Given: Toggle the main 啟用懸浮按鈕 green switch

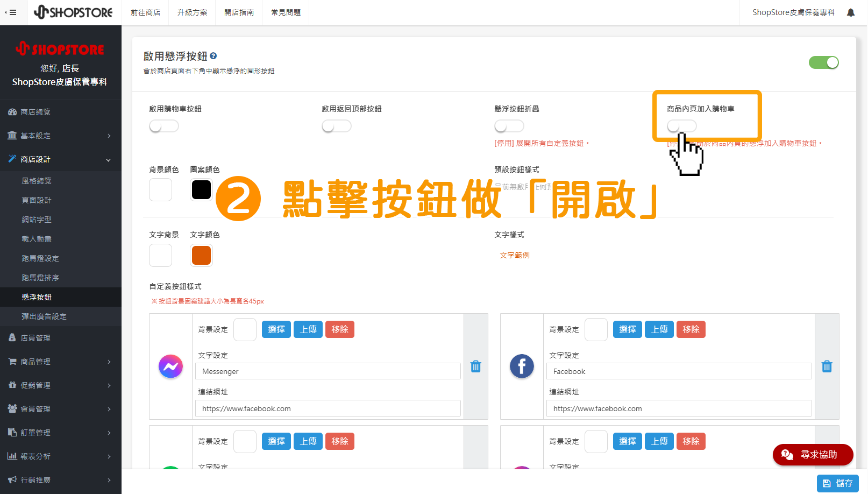Looking at the screenshot, I should 823,62.
